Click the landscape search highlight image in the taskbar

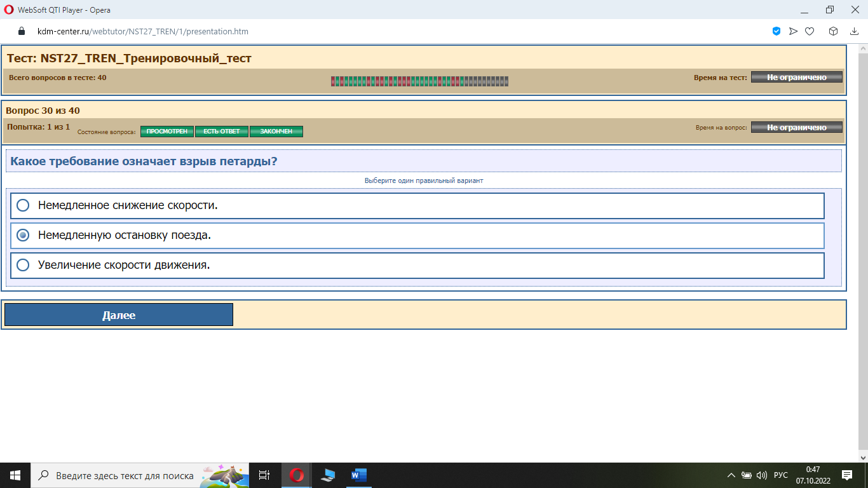224,475
